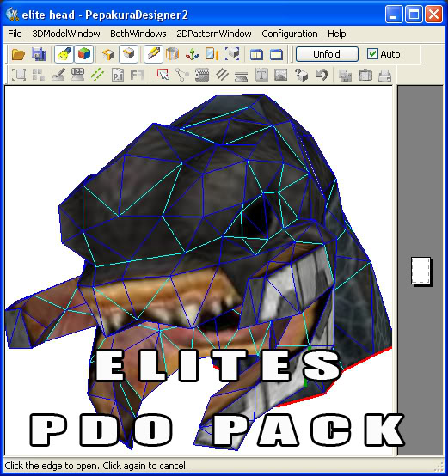The height and width of the screenshot is (476, 448).
Task: Switch to single-pane window layout icon
Action: click(276, 54)
